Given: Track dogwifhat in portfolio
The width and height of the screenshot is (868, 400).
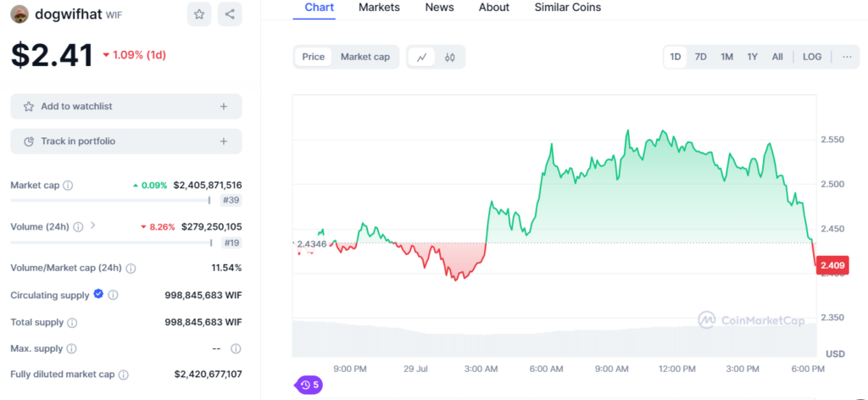Looking at the screenshot, I should pyautogui.click(x=126, y=141).
